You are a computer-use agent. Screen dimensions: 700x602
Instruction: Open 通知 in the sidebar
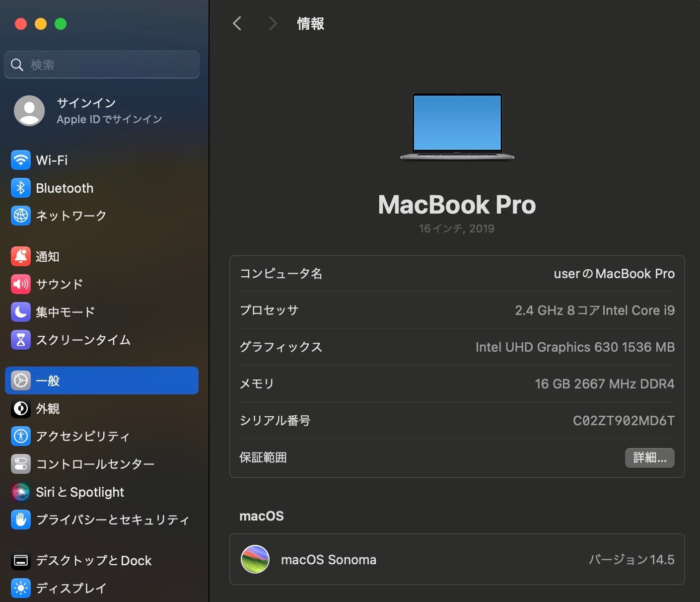coord(102,256)
